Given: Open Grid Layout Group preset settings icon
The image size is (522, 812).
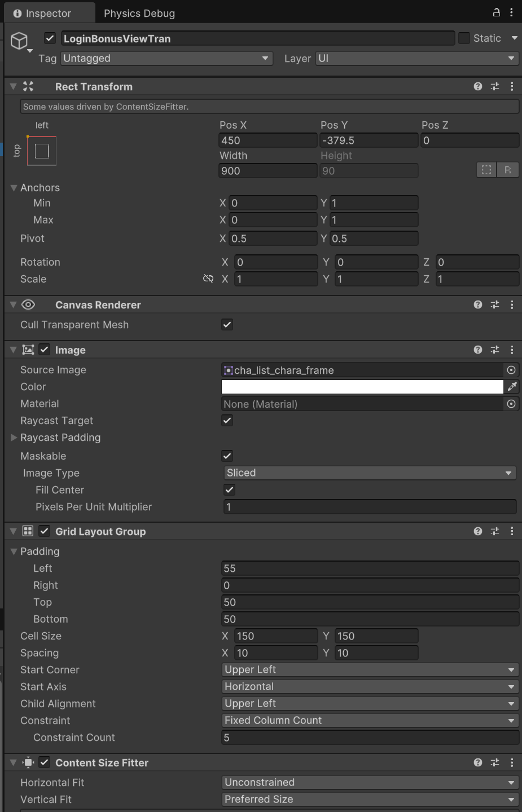Looking at the screenshot, I should pos(495,531).
